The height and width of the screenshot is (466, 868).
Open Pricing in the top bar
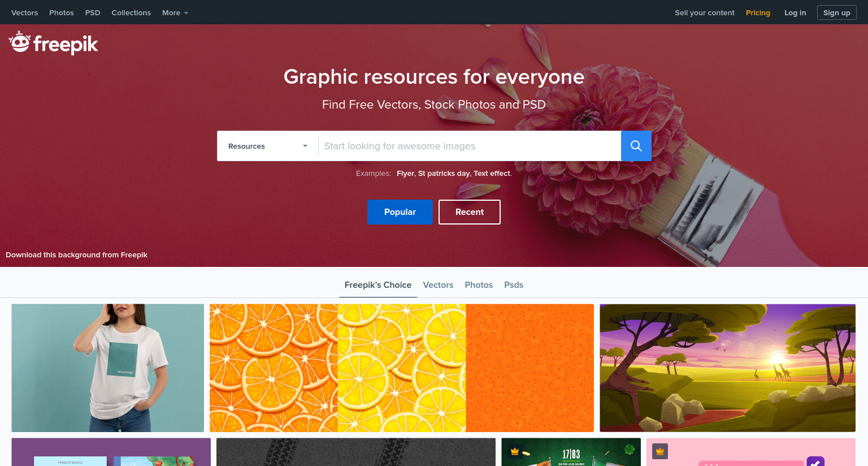(758, 12)
